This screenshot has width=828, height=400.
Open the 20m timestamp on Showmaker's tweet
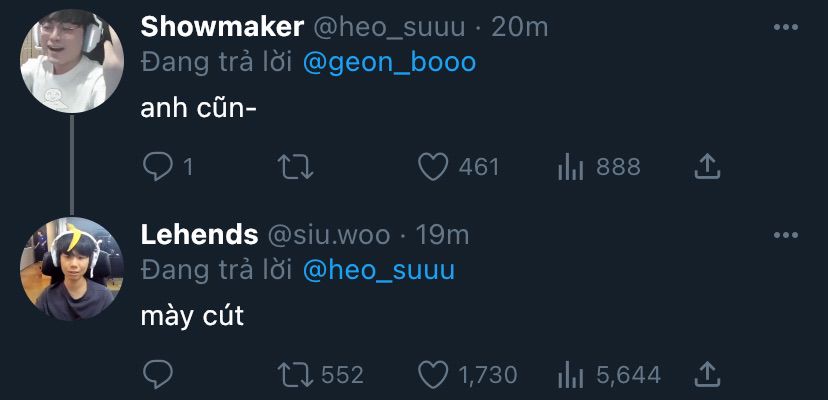point(520,27)
